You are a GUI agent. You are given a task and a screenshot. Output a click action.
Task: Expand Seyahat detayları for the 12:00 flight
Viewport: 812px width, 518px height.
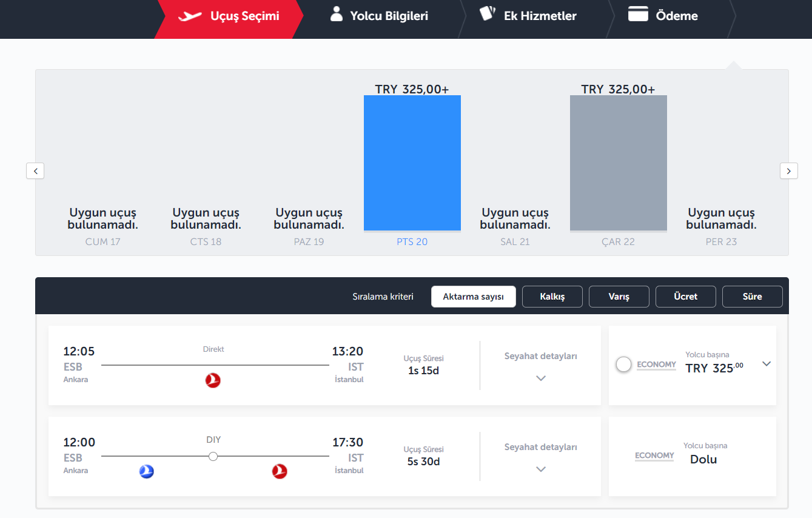coord(541,469)
